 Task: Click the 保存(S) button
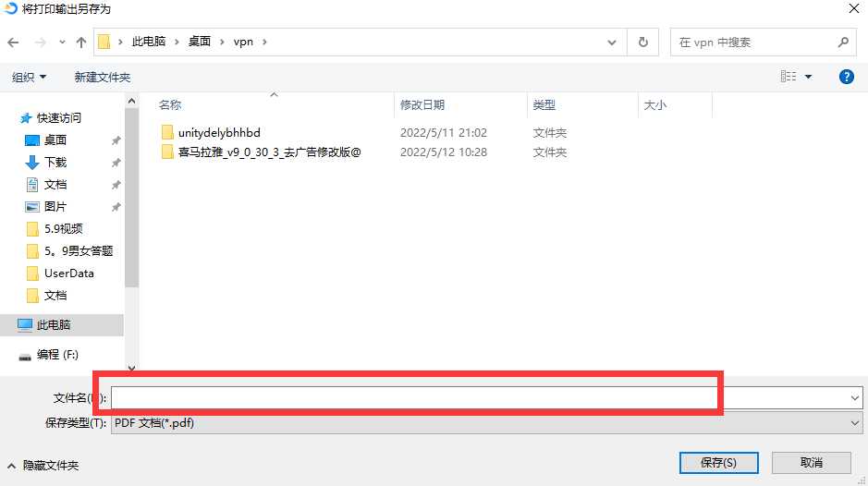718,463
